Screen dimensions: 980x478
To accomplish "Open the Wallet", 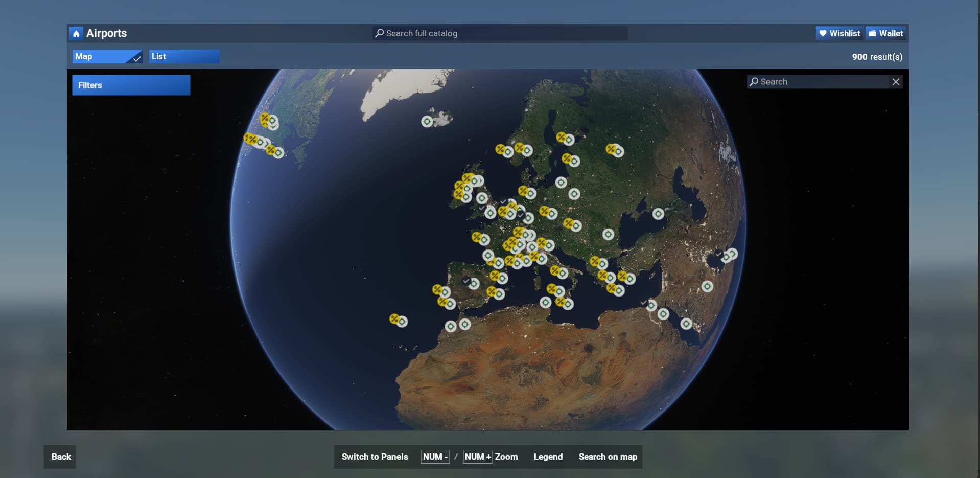I will pos(885,33).
